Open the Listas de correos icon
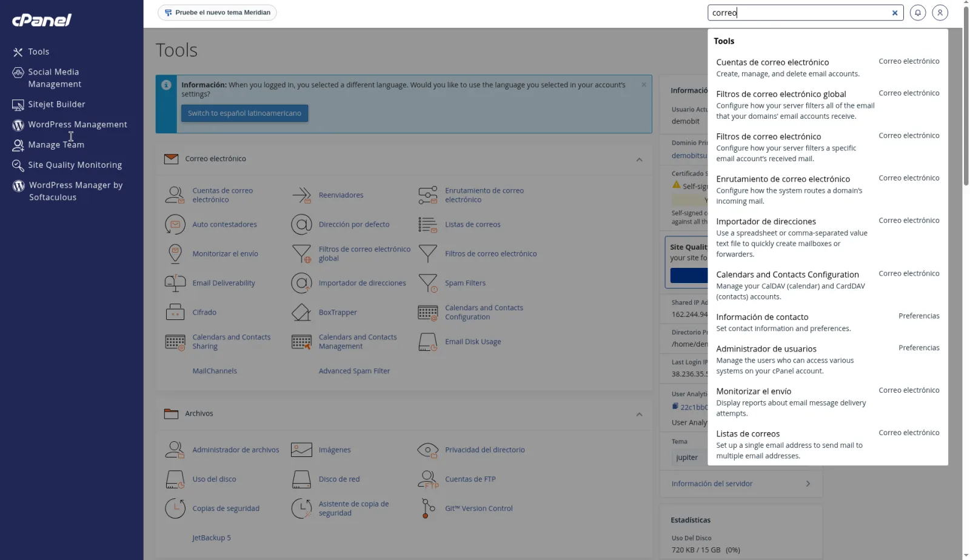Screen dimensions: 970x560 tap(427, 224)
